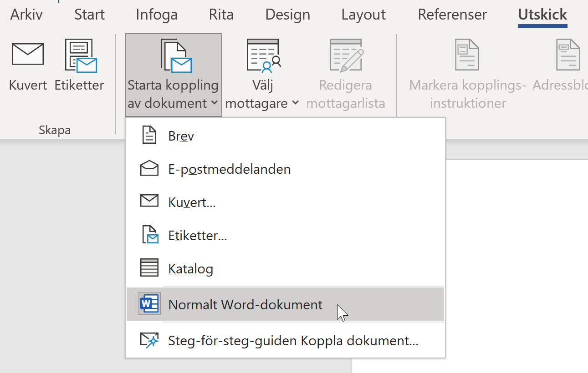Click the Kuvert label in Skapa group

28,85
